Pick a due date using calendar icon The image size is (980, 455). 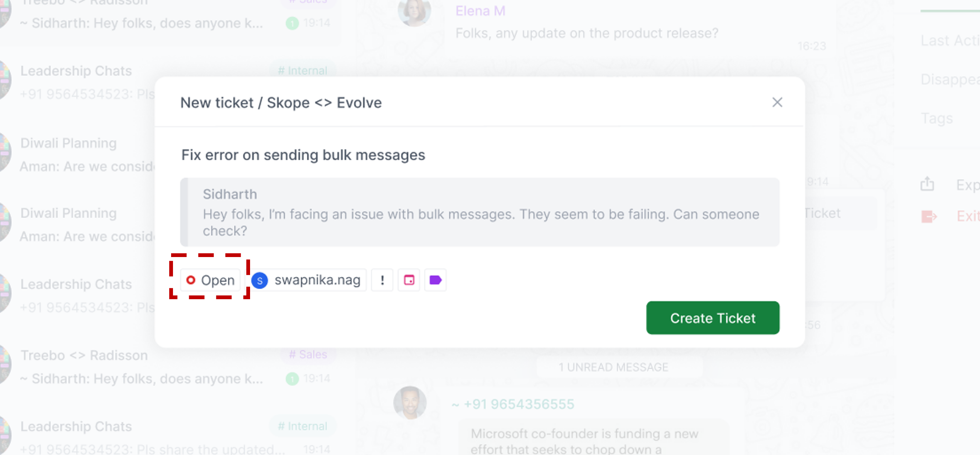pyautogui.click(x=409, y=280)
